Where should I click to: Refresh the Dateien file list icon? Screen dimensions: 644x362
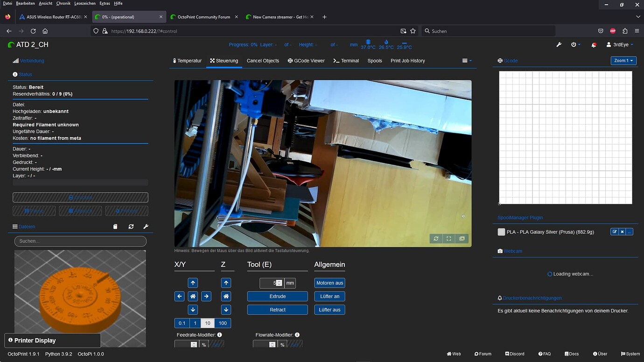pyautogui.click(x=131, y=226)
